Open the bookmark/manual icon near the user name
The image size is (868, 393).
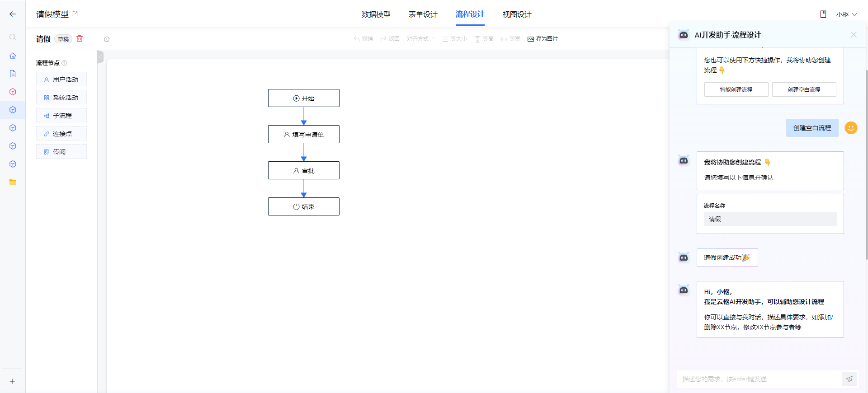coord(823,14)
